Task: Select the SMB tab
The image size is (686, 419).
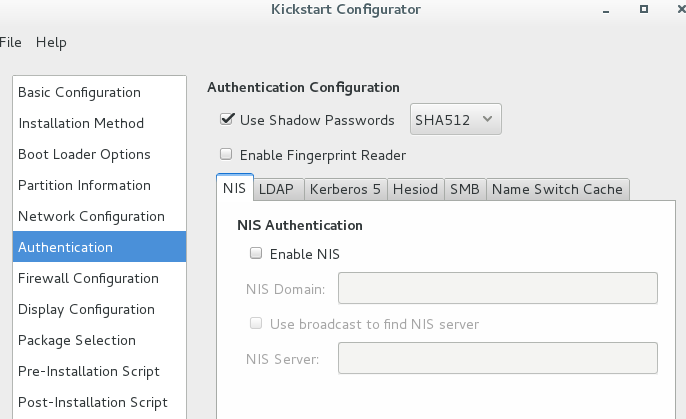Action: coord(465,189)
